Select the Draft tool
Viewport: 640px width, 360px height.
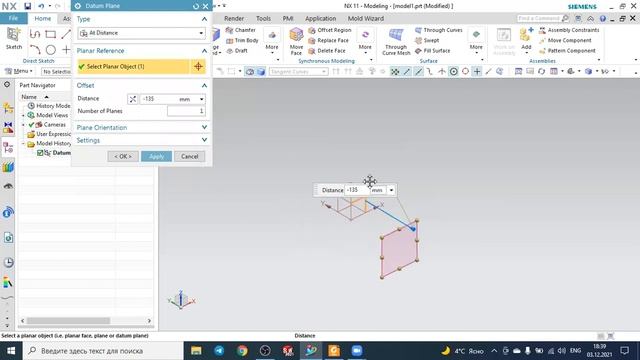pos(237,51)
